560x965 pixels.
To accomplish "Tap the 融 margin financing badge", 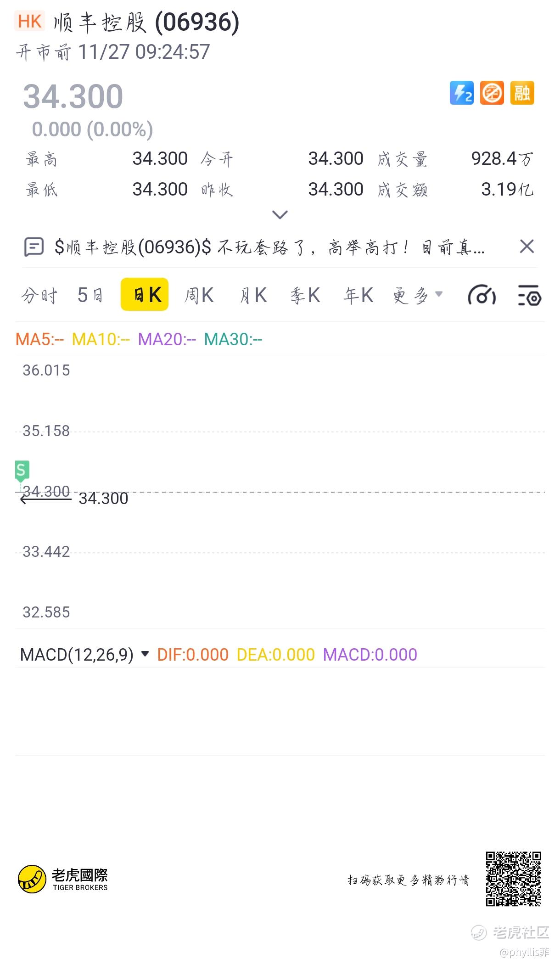I will click(x=522, y=93).
